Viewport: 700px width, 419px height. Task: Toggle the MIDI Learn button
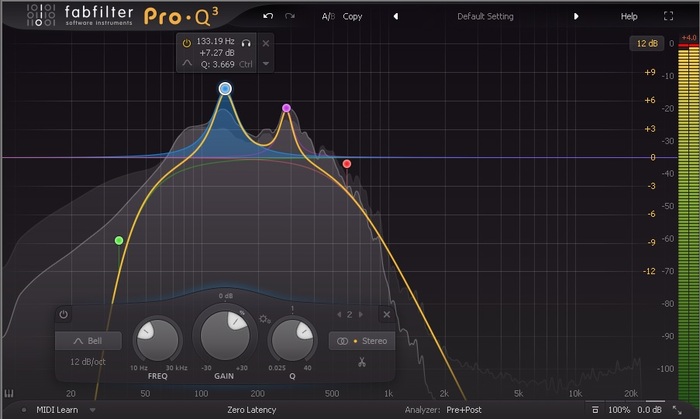pyautogui.click(x=57, y=410)
